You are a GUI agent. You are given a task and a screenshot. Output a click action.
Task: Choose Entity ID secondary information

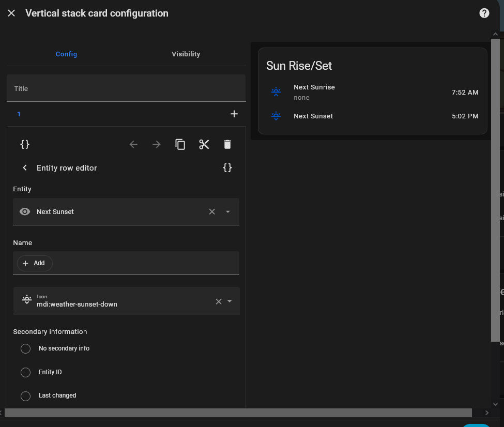(26, 372)
